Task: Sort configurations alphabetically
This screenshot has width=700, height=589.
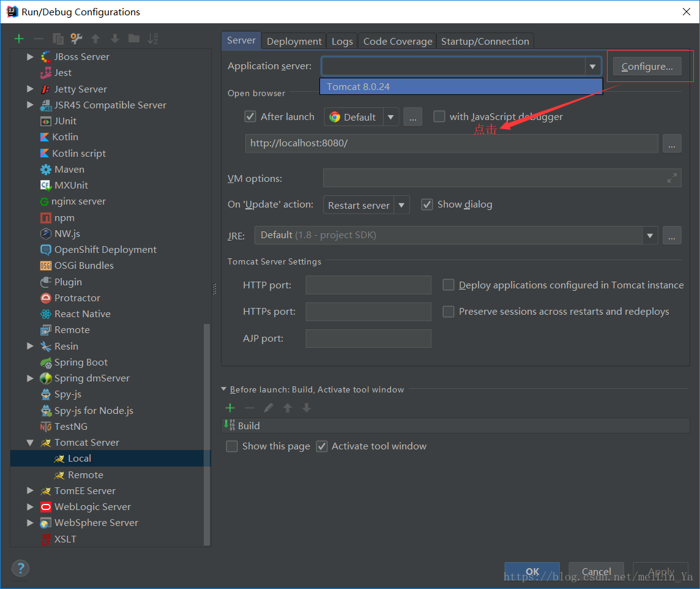Action: 153,39
